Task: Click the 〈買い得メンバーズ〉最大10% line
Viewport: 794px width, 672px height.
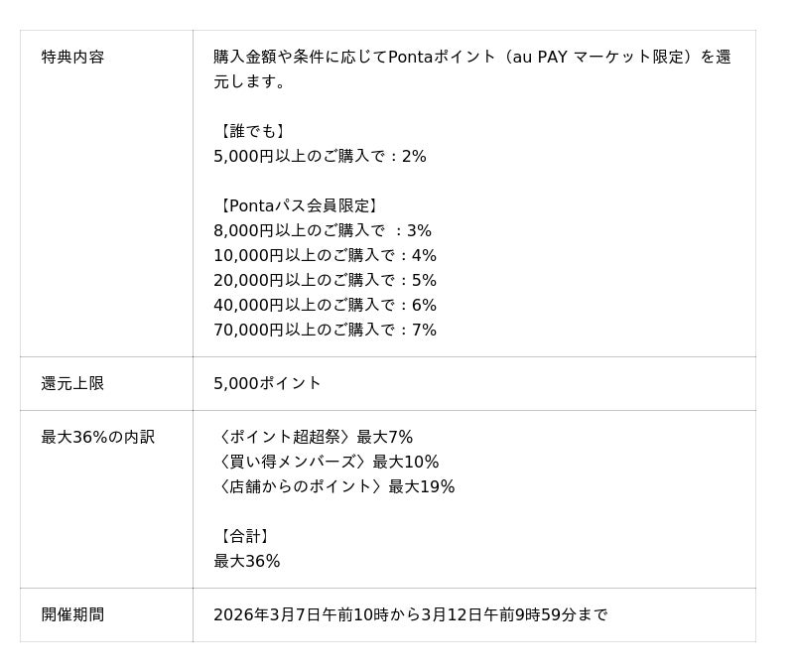Action: (327, 462)
